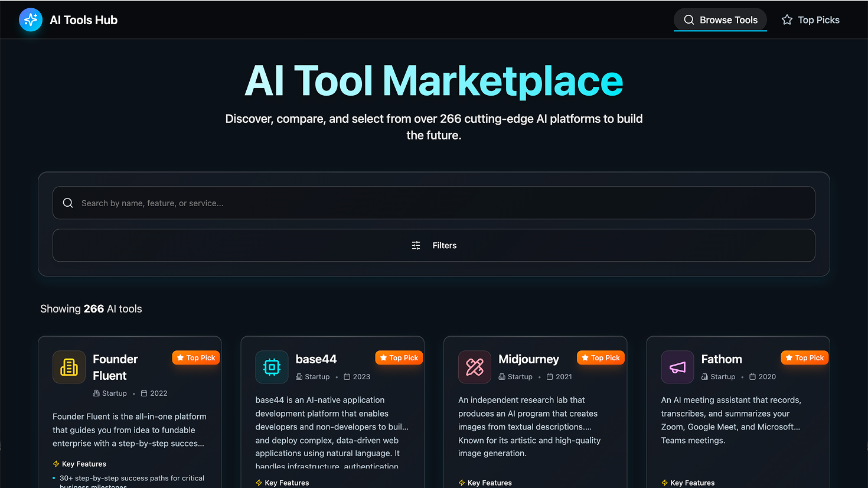Click Top Pick badge on base44
Viewport: 868px width, 488px height.
point(399,358)
